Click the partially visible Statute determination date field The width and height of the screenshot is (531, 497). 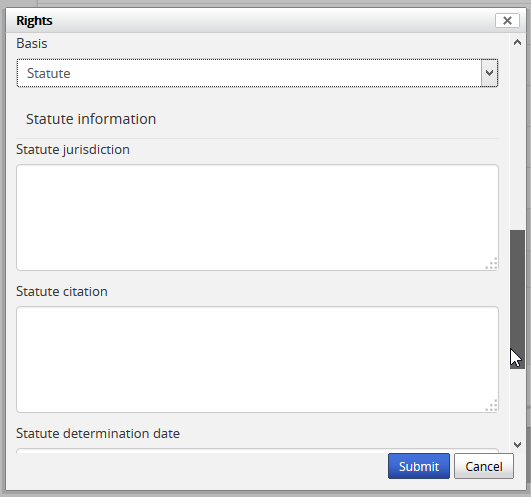coord(257,451)
